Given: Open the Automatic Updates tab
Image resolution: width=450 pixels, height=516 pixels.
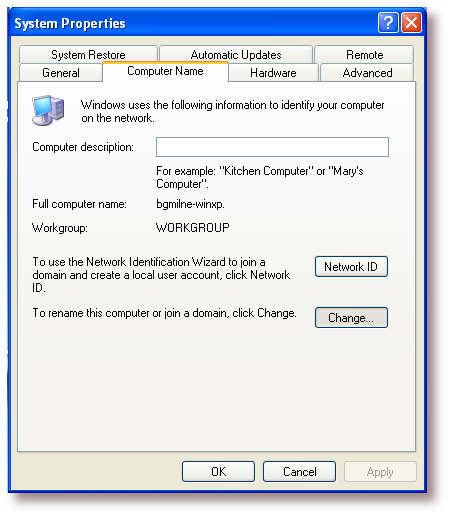Looking at the screenshot, I should point(236,54).
